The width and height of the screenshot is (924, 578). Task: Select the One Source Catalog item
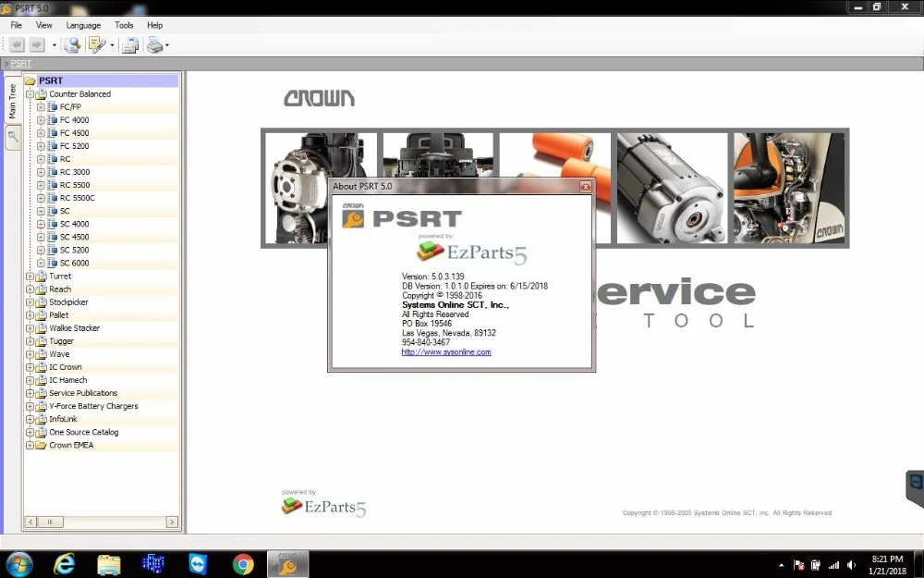pyautogui.click(x=84, y=432)
